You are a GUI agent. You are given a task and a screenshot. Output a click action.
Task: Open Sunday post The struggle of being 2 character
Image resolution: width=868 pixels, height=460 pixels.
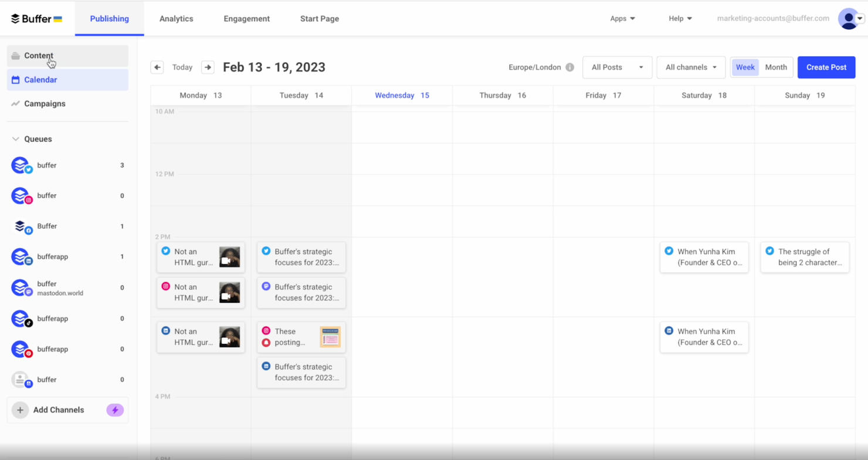(805, 257)
